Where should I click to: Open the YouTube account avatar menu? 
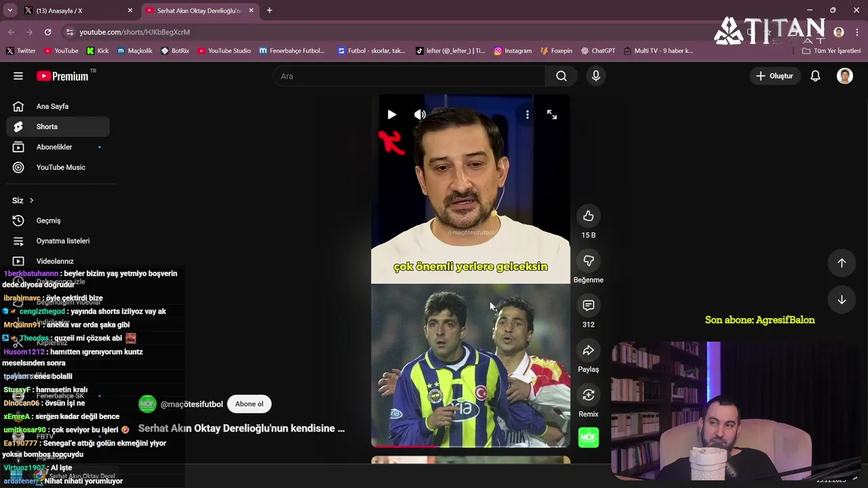[x=845, y=76]
